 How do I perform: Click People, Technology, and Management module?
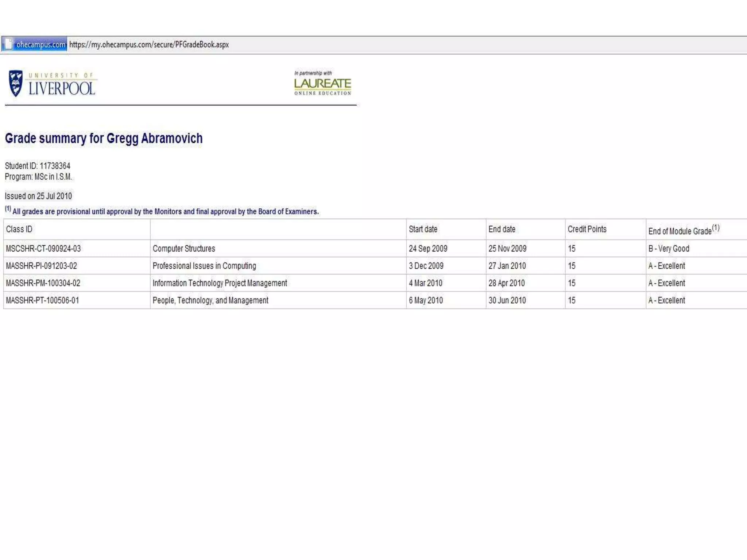pyautogui.click(x=210, y=300)
